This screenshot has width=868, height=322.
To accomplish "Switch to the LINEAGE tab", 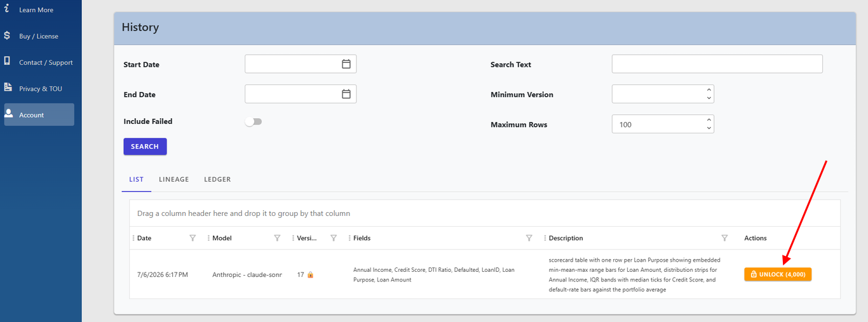I will pos(174,180).
